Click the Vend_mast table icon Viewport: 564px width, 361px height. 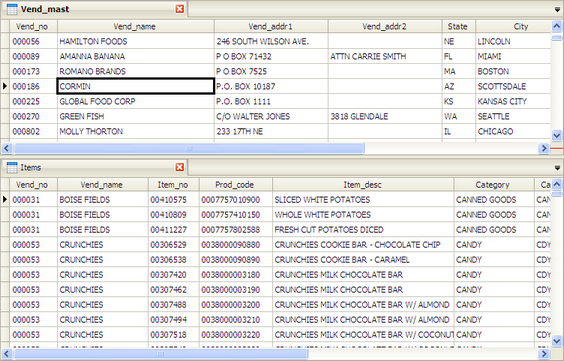[12, 9]
